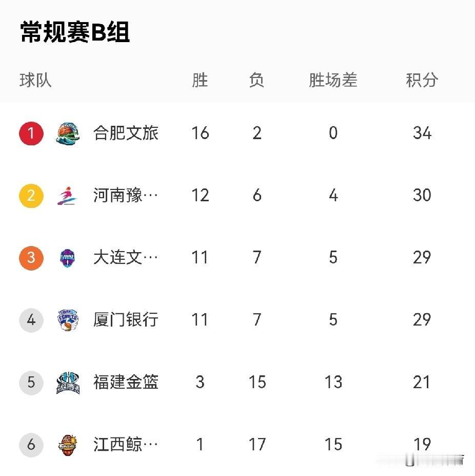Sort by the 负 column header

click(x=256, y=80)
